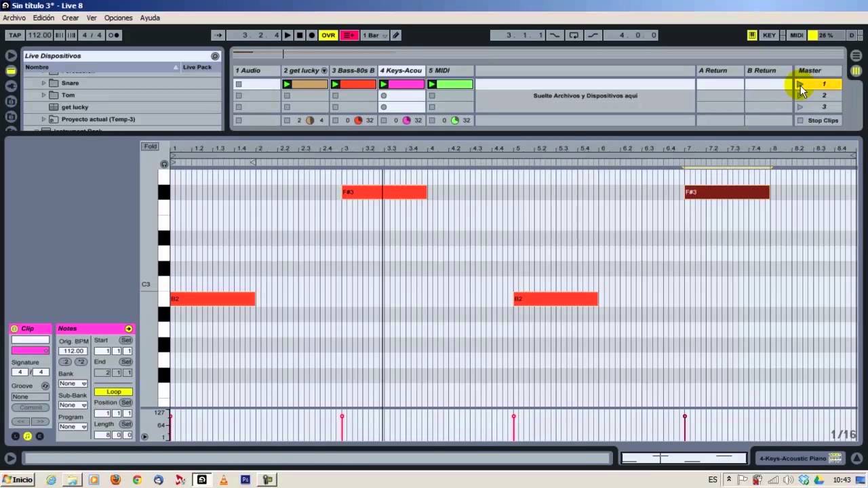
Task: Toggle the Follow arrow button
Action: pyautogui.click(x=218, y=35)
